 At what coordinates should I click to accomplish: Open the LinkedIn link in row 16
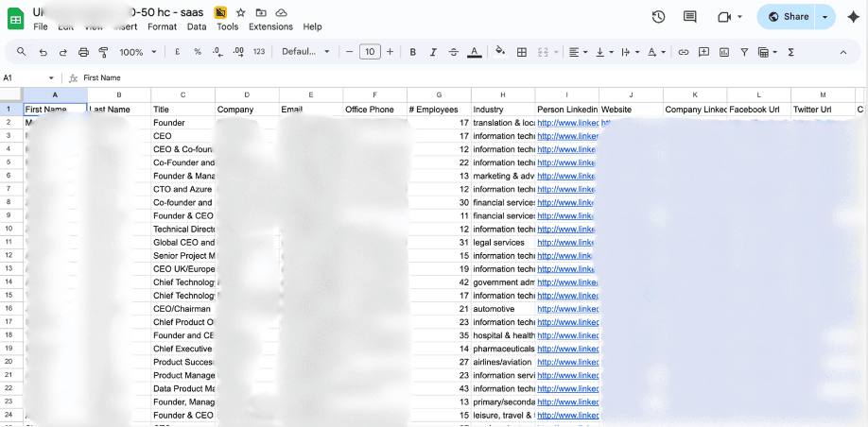click(567, 309)
